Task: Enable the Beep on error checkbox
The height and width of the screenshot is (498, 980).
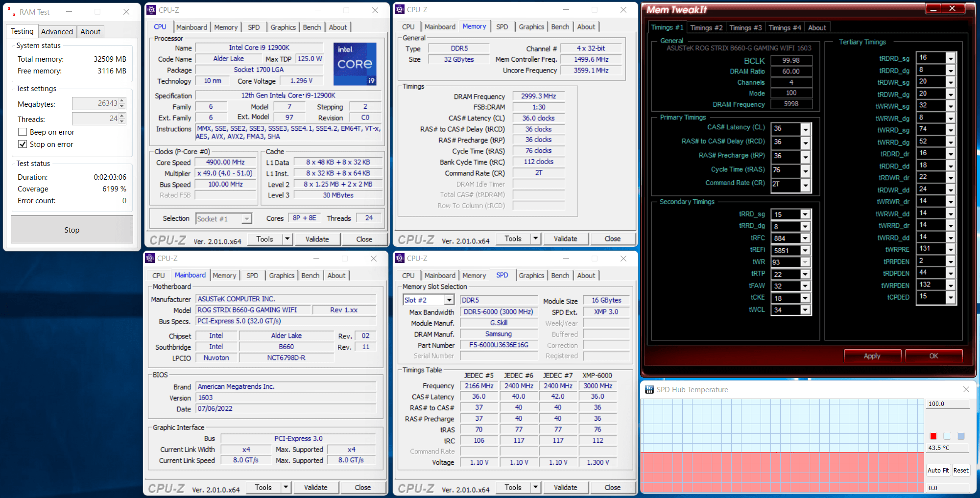Action: [x=23, y=132]
